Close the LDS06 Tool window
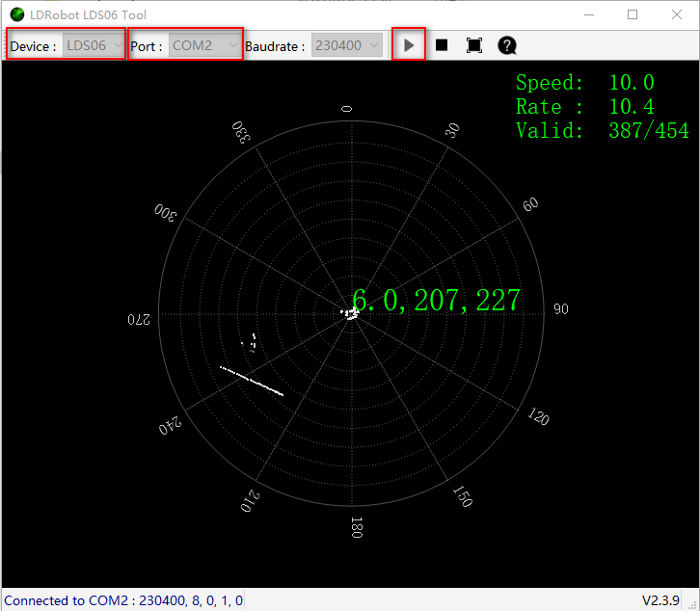700x611 pixels. [x=677, y=14]
